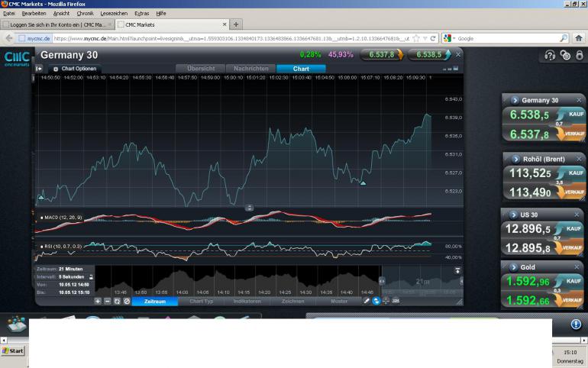Toggle the MACD (12, 26, 9) indicator label
588x368 pixels.
pyautogui.click(x=61, y=218)
